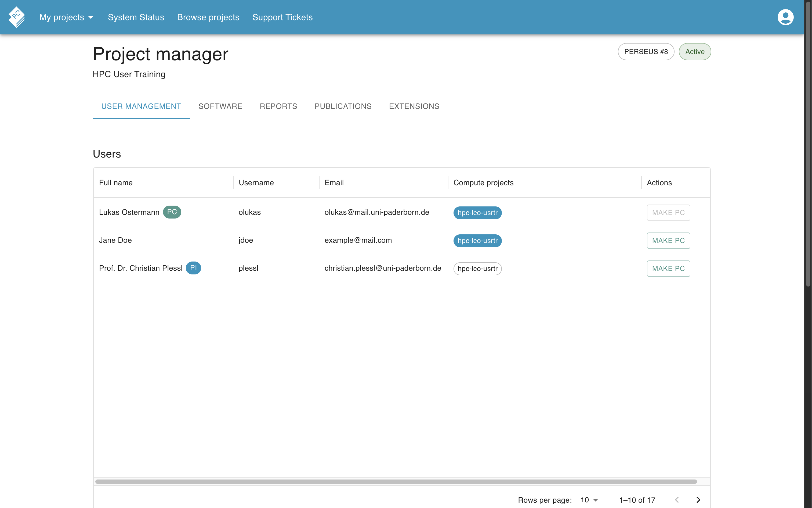
Task: Click username olukas
Action: 249,212
